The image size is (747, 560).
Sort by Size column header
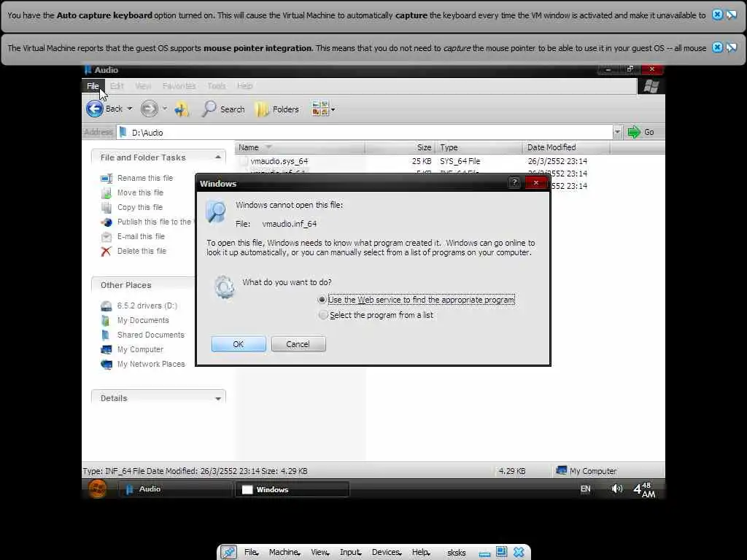click(400, 147)
